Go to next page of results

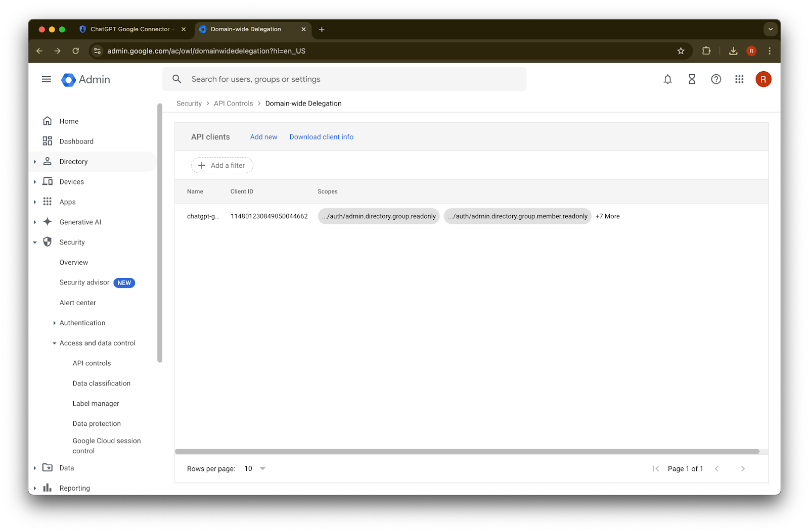743,469
